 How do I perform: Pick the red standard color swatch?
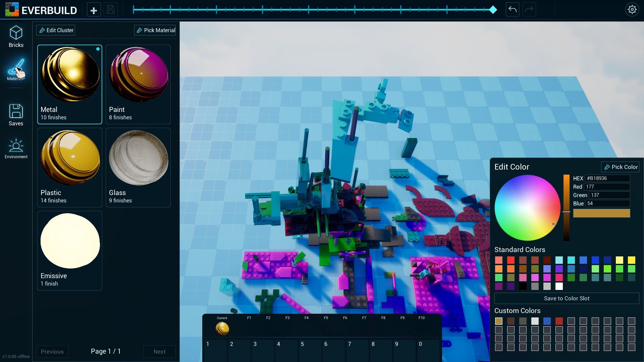511,260
